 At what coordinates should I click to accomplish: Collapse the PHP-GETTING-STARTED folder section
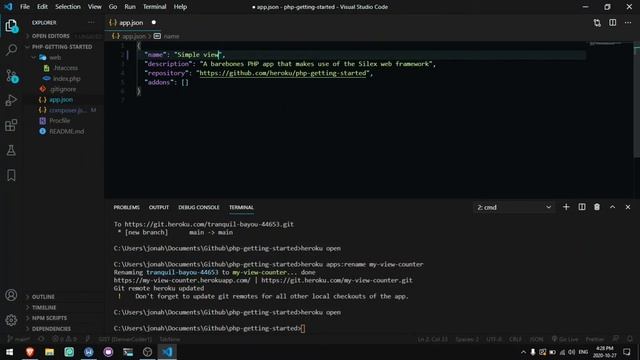(x=62, y=47)
